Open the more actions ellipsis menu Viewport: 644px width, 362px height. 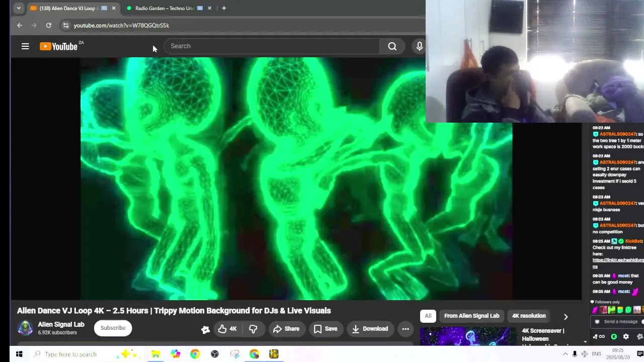pos(406,329)
